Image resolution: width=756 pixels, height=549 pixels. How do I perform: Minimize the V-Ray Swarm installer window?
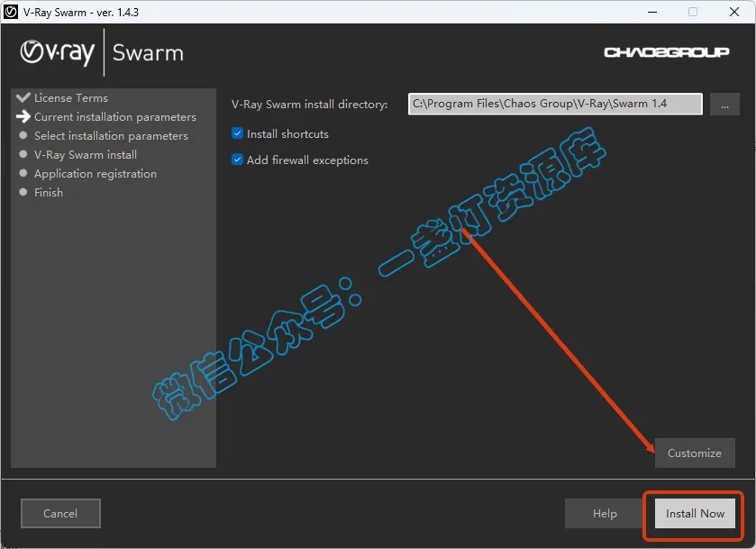pyautogui.click(x=652, y=12)
